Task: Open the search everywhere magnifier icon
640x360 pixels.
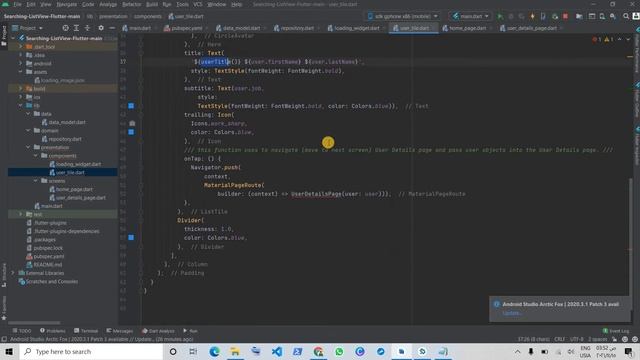Action: point(626,16)
